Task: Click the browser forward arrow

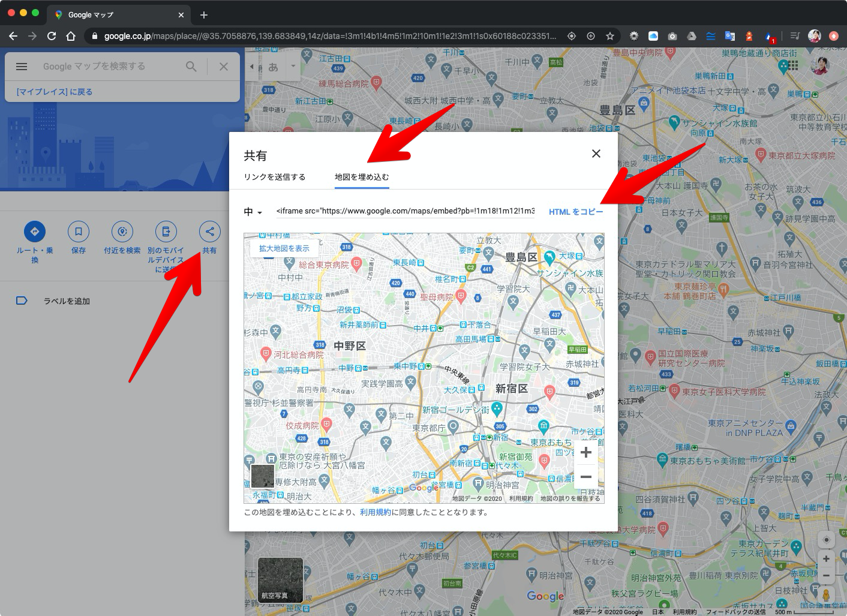Action: point(32,36)
